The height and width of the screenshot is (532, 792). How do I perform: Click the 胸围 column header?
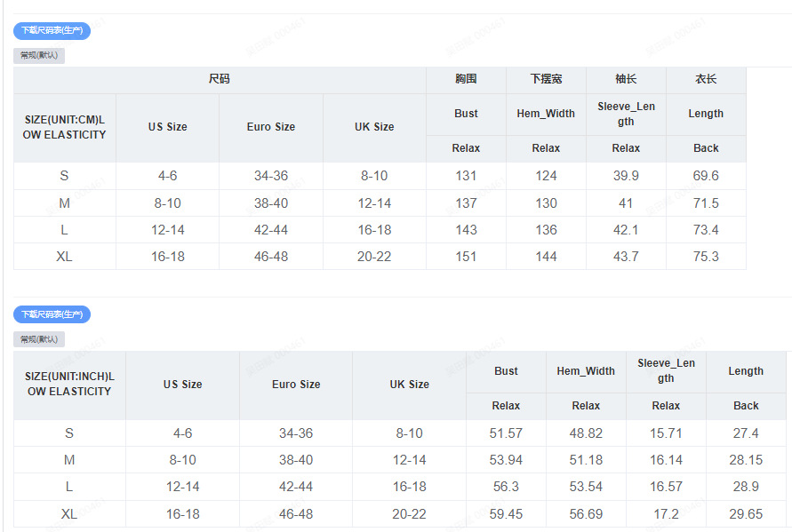466,79
